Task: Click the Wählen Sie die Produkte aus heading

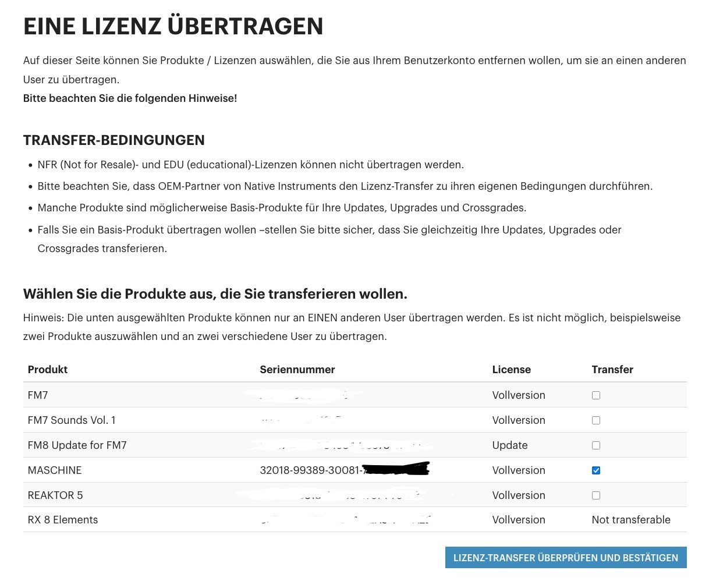Action: tap(215, 294)
